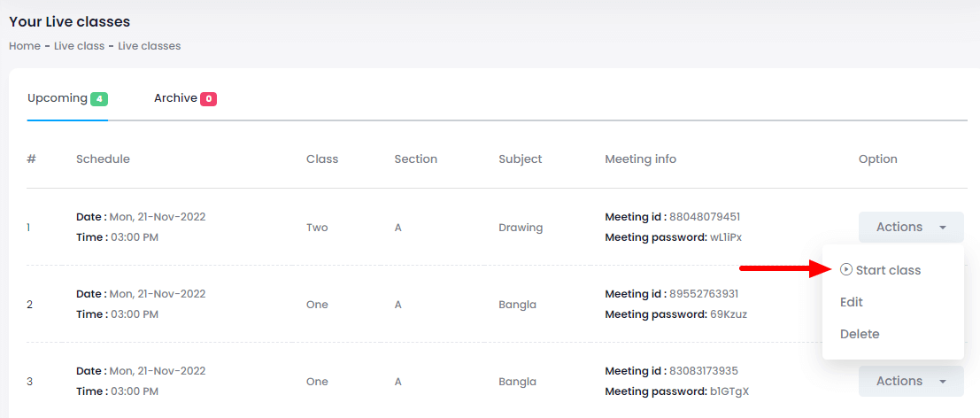Click the Meeting info column header

click(x=640, y=159)
